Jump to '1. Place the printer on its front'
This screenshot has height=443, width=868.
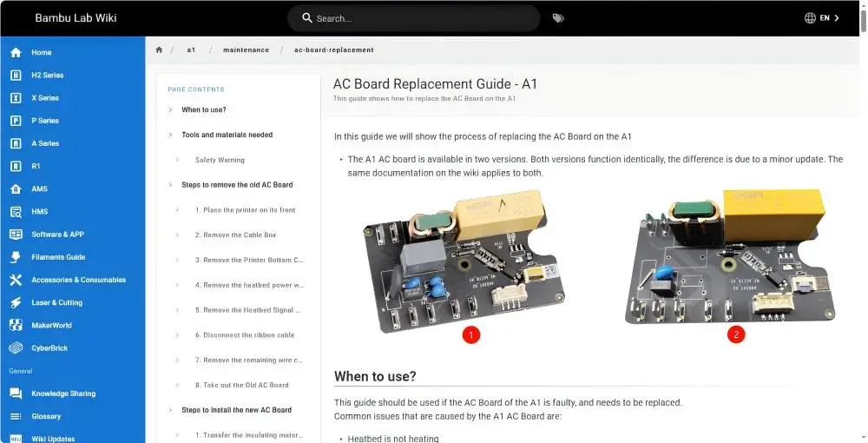pos(246,210)
